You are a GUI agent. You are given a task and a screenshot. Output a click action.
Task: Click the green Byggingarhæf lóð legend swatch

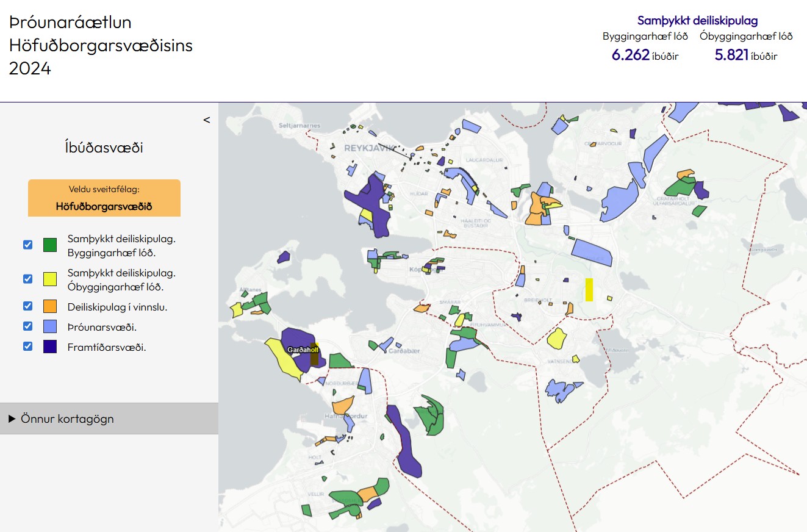(50, 245)
